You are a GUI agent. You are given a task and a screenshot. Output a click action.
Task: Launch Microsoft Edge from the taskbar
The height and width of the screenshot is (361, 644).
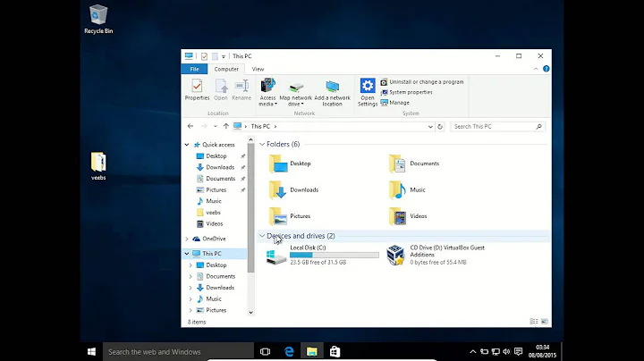pos(289,352)
